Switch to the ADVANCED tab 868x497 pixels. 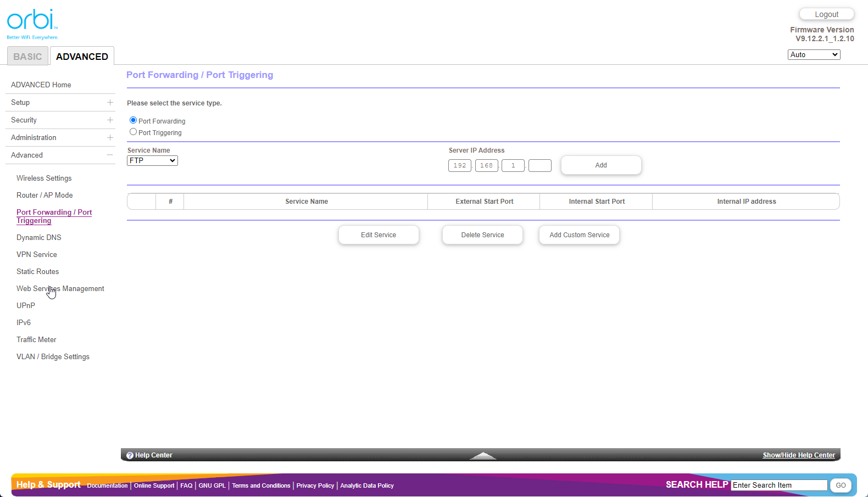coord(82,57)
